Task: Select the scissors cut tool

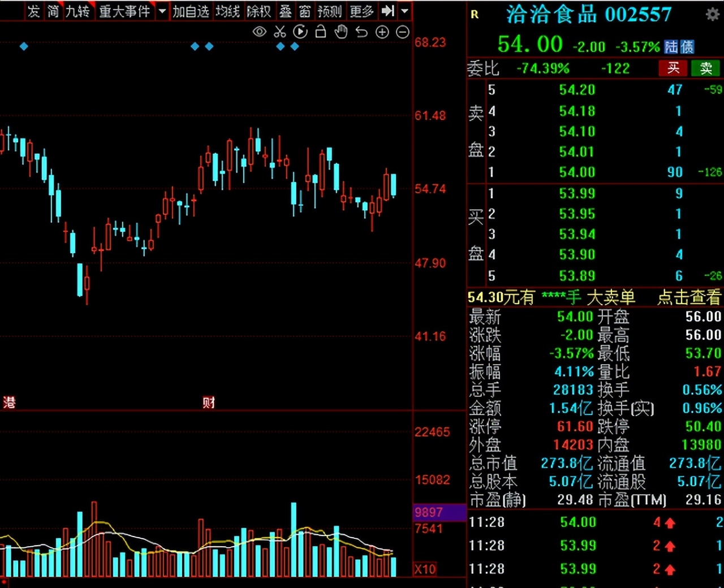Action: click(x=279, y=32)
